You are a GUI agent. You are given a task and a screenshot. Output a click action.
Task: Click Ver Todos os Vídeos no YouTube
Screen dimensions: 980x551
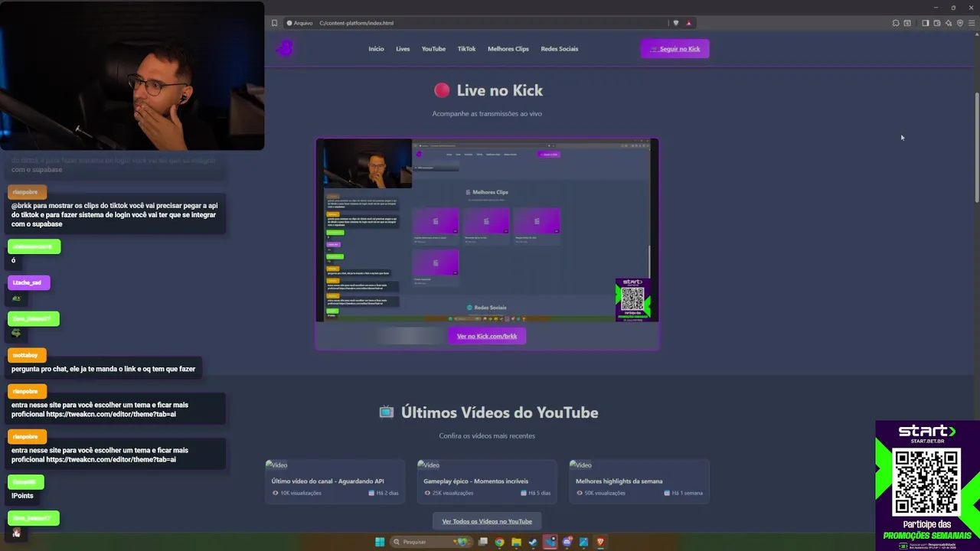[487, 521]
